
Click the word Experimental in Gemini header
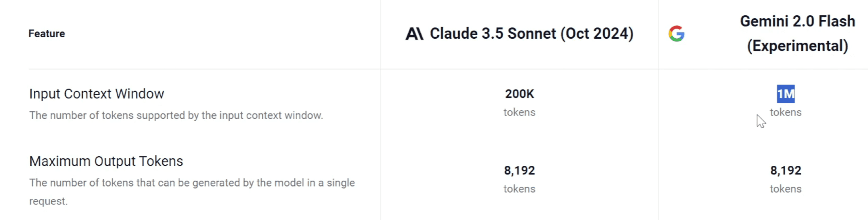[797, 46]
